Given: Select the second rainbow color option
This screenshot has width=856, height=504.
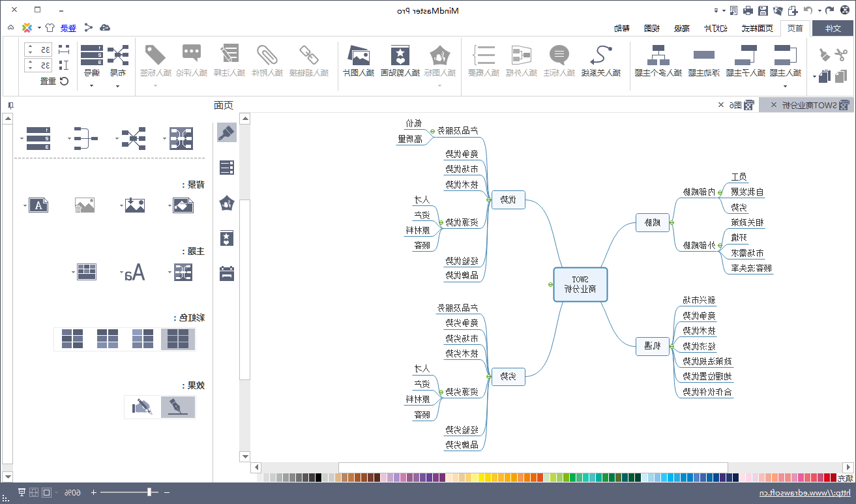Looking at the screenshot, I should pyautogui.click(x=143, y=339).
